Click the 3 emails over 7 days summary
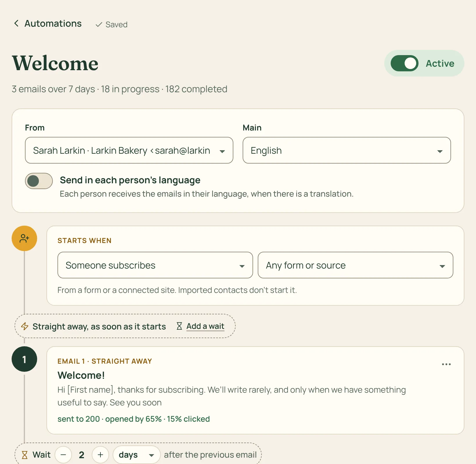476x464 pixels. coord(119,89)
